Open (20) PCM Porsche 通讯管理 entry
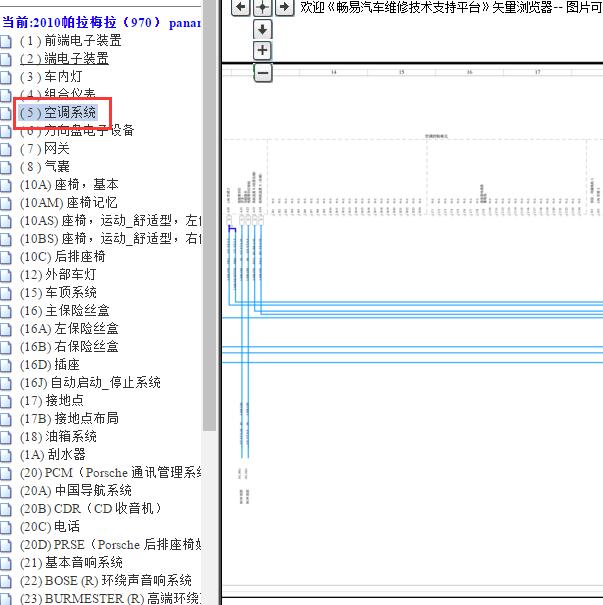603x605 pixels. coord(110,473)
